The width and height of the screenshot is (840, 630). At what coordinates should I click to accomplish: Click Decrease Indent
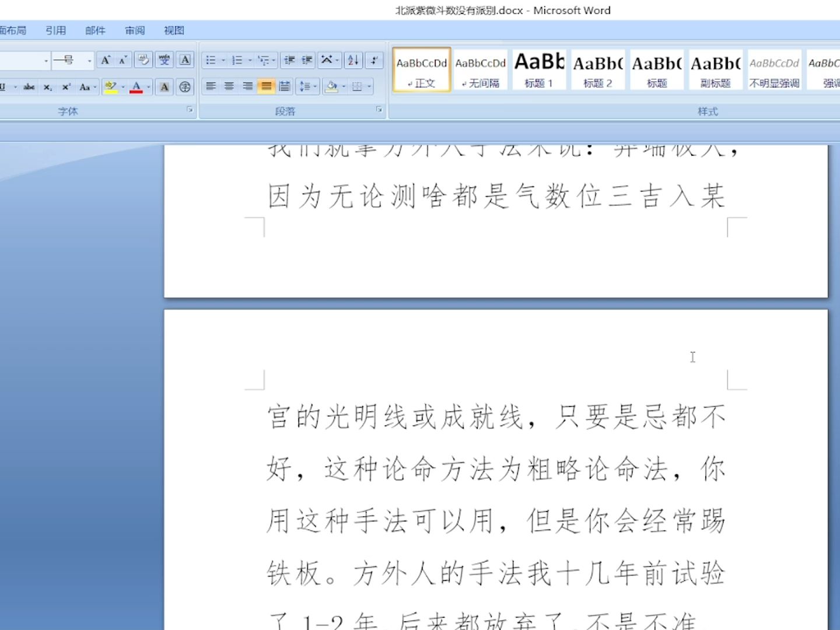pyautogui.click(x=289, y=60)
